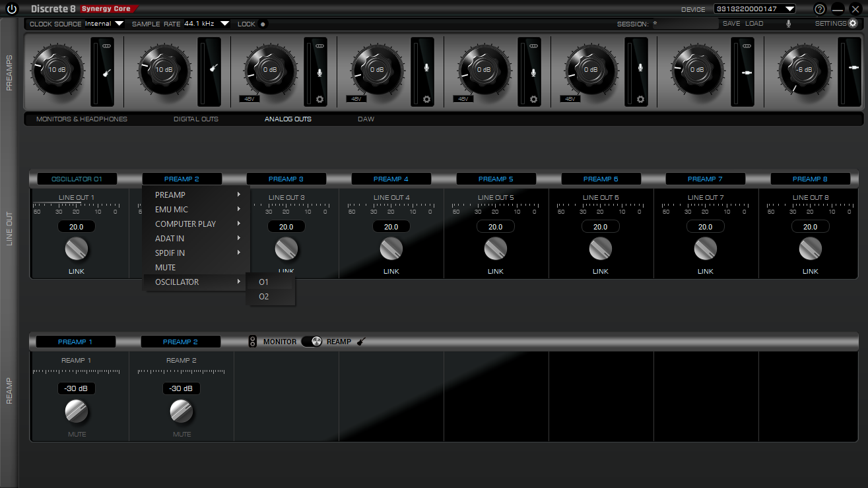This screenshot has height=488, width=868.
Task: Expand the SPDIF IN submenu entry
Action: pos(196,253)
